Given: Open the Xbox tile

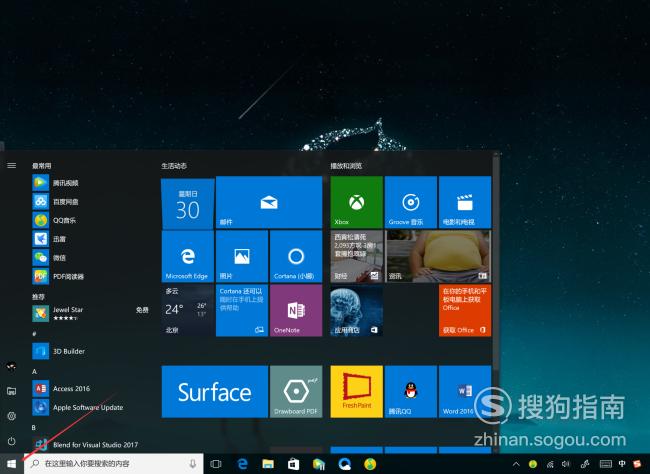Looking at the screenshot, I should pyautogui.click(x=357, y=202).
